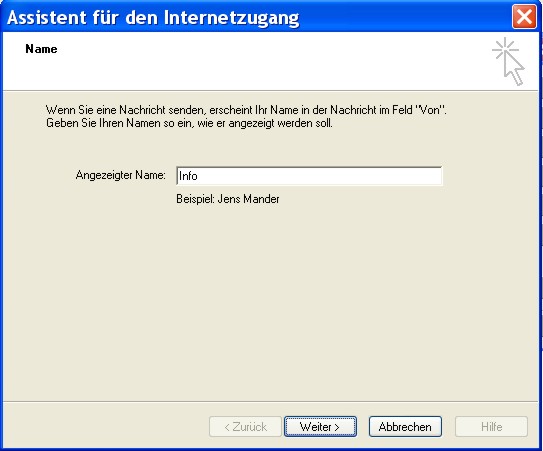The image size is (543, 451).
Task: Click the disabled Hilfe button
Action: pyautogui.click(x=491, y=426)
